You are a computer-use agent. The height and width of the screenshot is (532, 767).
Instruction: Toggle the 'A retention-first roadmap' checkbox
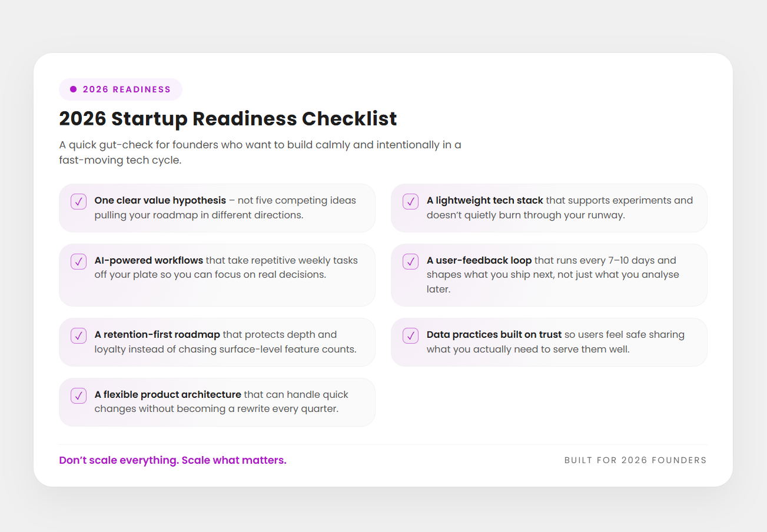coord(79,335)
